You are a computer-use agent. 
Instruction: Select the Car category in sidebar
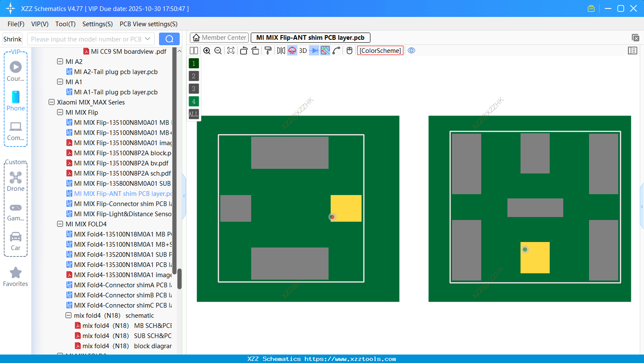(16, 241)
